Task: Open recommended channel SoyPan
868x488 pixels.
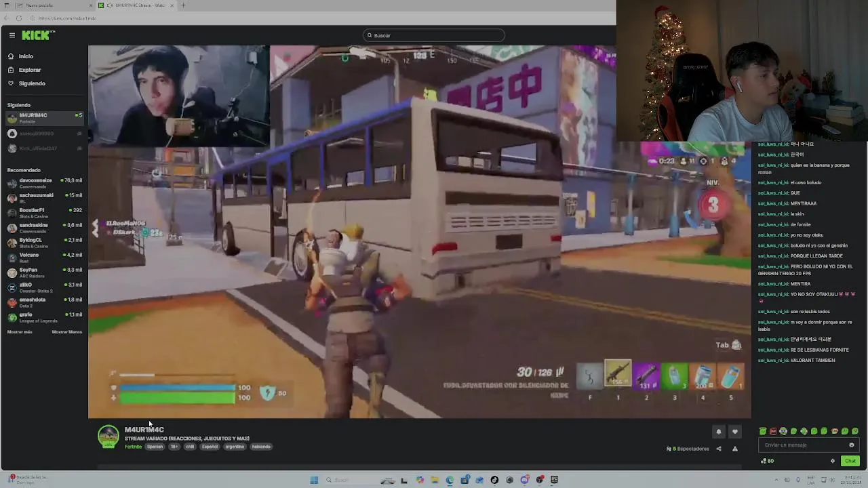Action: 44,272
